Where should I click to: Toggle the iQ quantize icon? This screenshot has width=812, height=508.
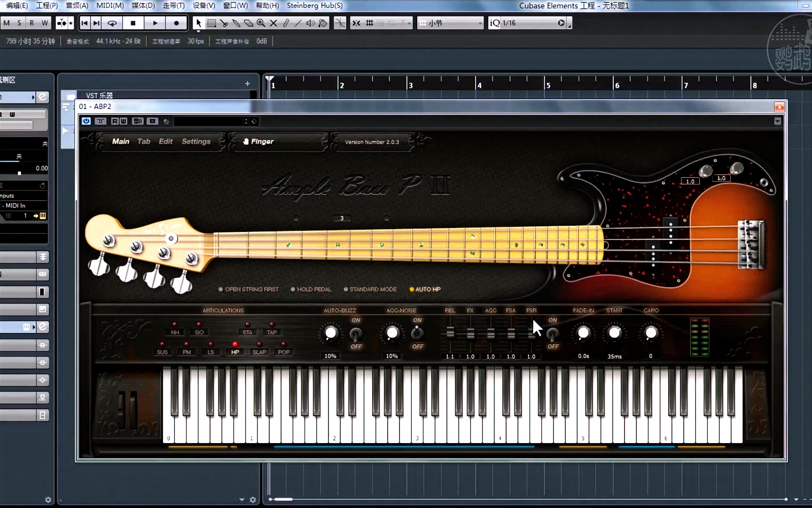pyautogui.click(x=495, y=23)
